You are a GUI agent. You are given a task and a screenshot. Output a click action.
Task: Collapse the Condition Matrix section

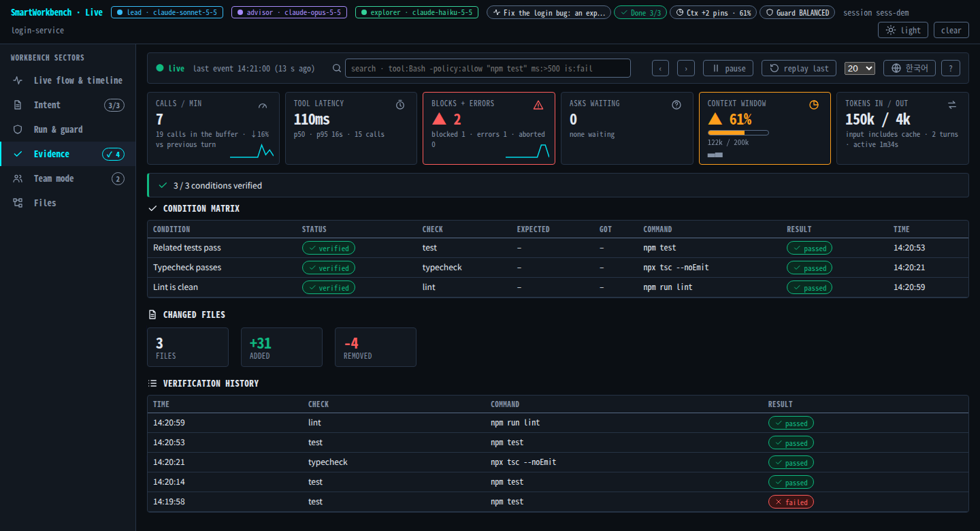194,208
